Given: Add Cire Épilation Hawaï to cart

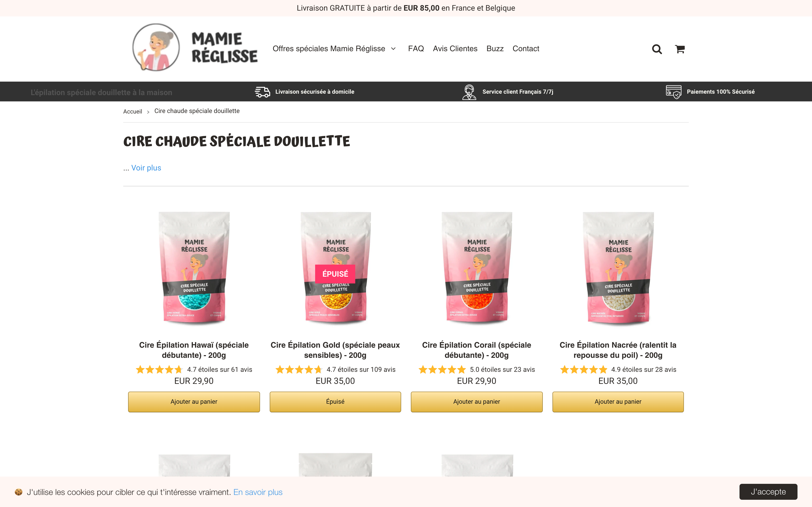Looking at the screenshot, I should pos(194,402).
